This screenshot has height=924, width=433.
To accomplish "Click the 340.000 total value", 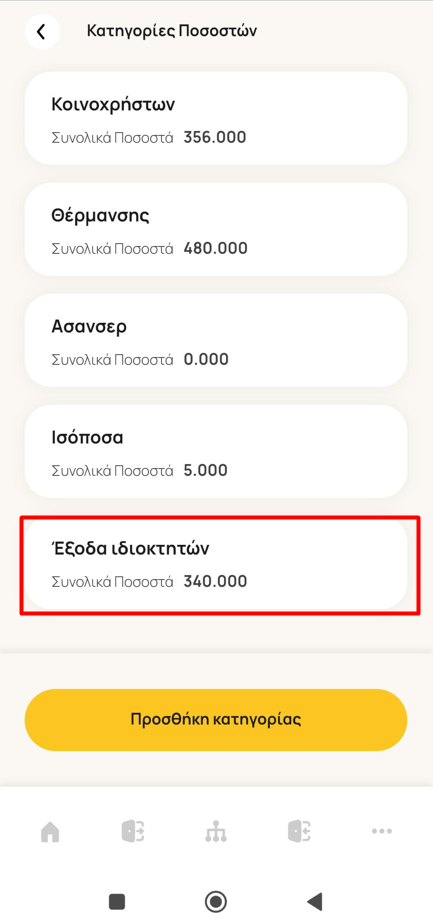I will (x=216, y=582).
